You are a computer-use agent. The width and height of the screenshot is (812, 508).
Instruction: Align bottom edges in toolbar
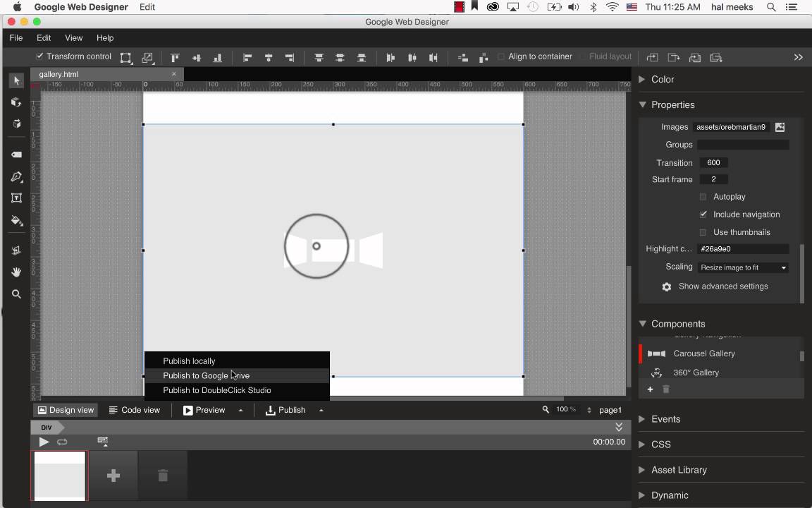coord(218,58)
